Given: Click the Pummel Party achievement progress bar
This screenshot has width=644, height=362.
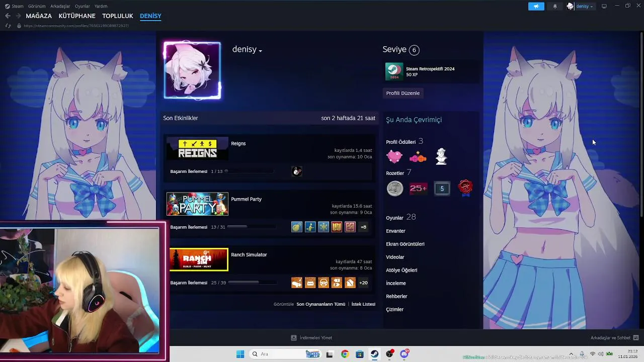Looking at the screenshot, I should [x=252, y=227].
